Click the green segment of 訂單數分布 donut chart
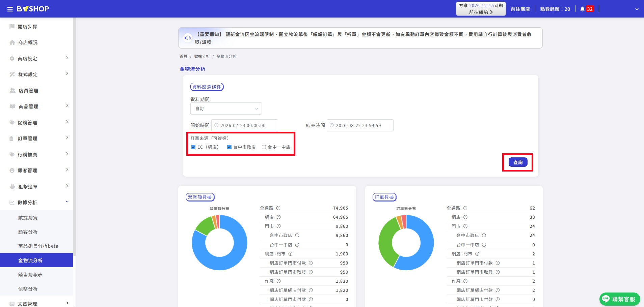The height and width of the screenshot is (307, 644). point(385,243)
